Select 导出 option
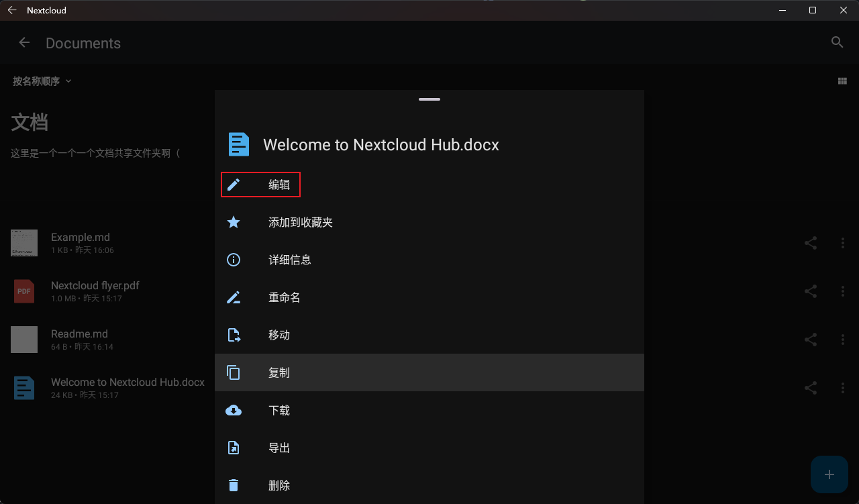This screenshot has width=859, height=504. (429, 448)
